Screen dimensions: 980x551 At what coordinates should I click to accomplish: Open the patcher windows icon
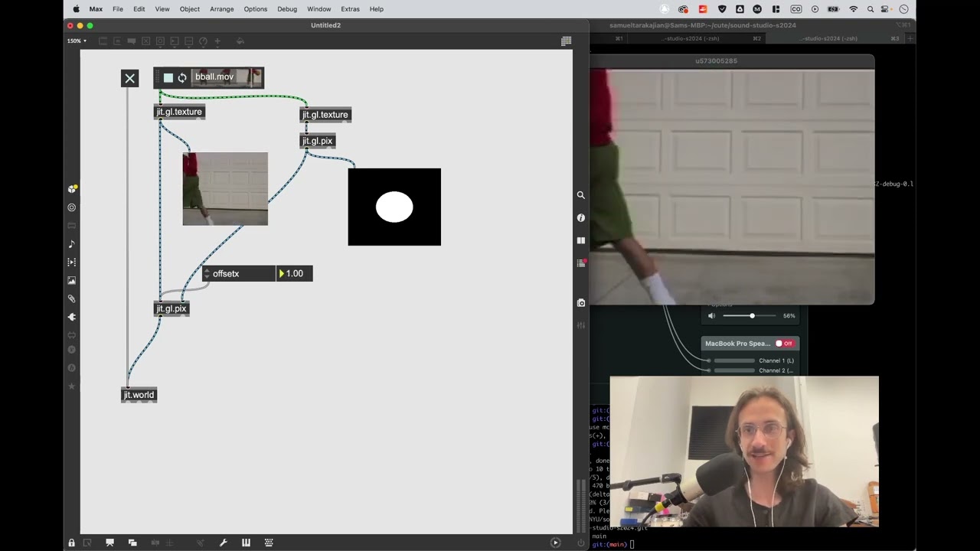coord(132,543)
